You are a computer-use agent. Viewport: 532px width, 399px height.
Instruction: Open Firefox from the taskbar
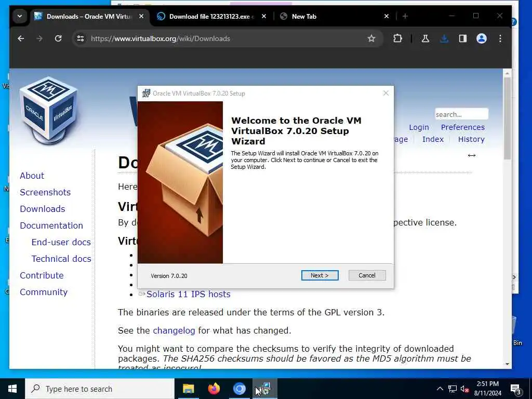coord(214,389)
